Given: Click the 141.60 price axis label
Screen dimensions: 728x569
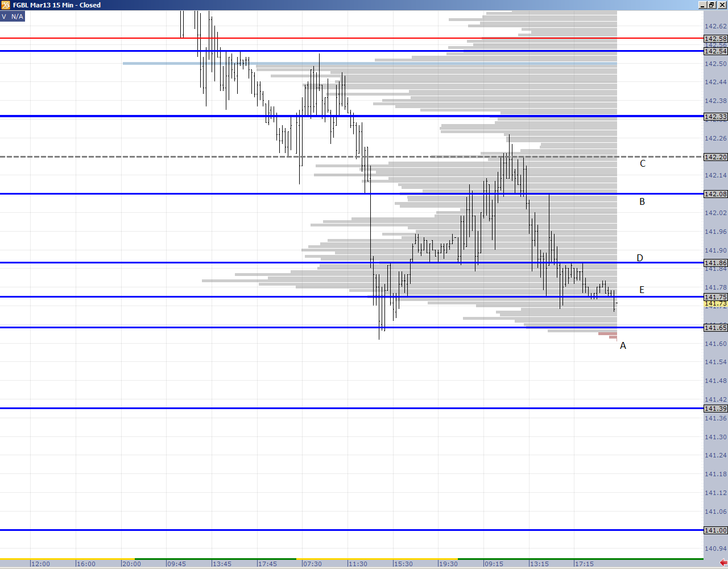Looking at the screenshot, I should click(x=715, y=344).
